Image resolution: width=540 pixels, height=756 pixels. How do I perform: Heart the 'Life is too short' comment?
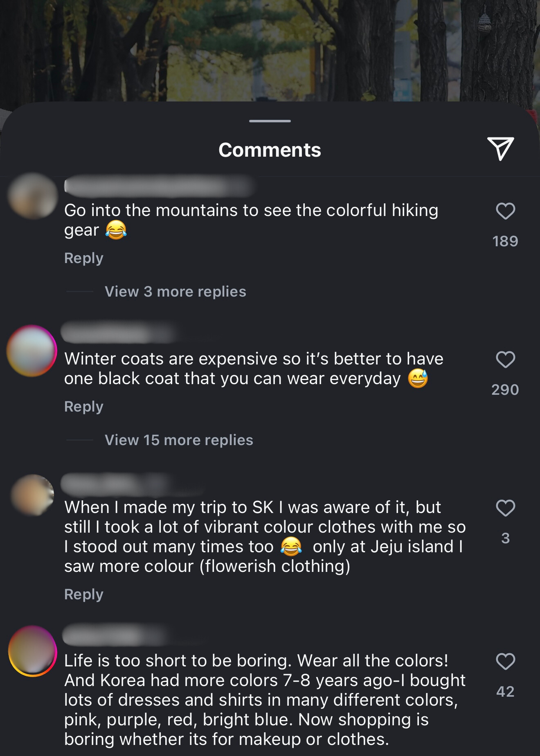505,661
